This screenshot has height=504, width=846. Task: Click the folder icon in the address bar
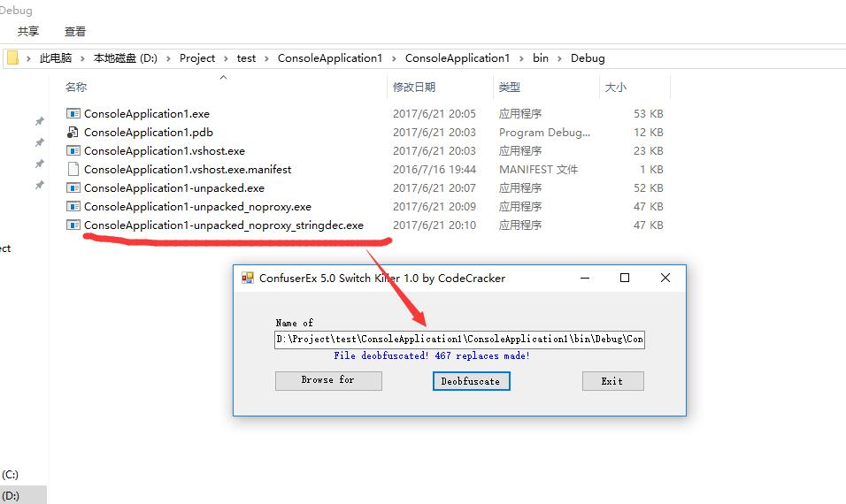[12, 57]
